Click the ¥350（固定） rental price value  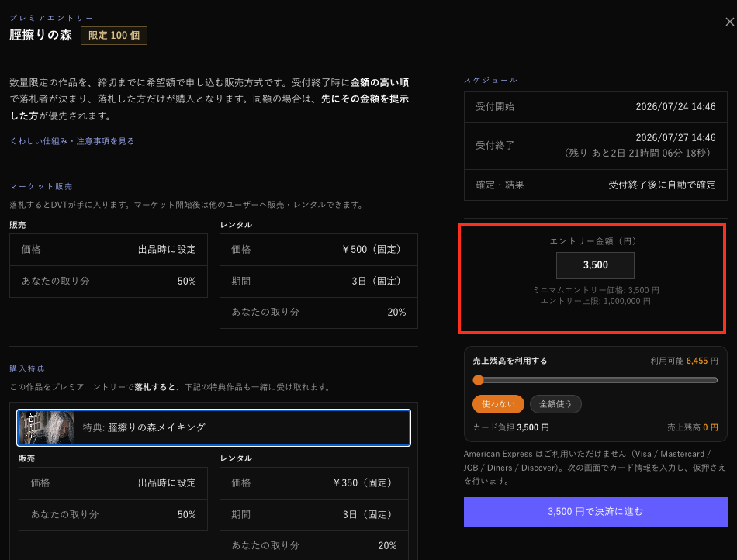click(365, 483)
